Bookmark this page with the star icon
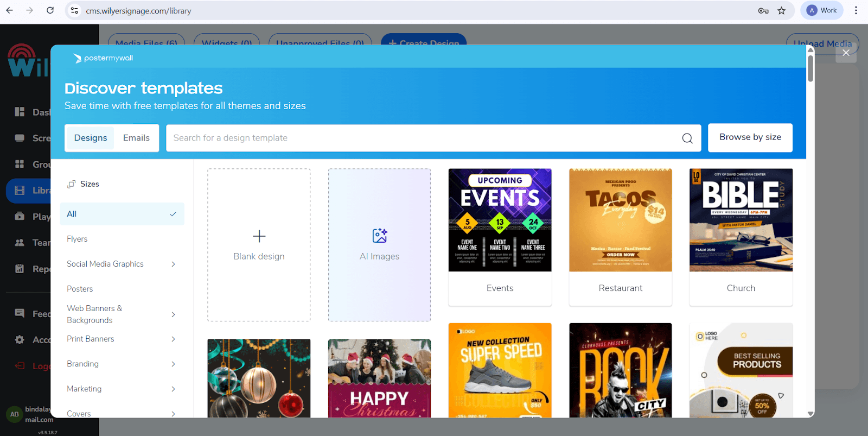 click(x=782, y=10)
